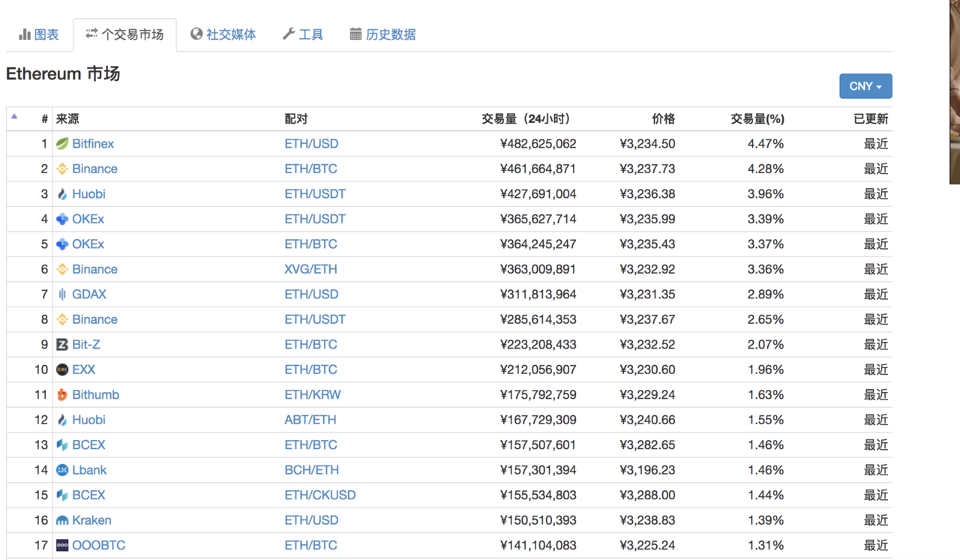
Task: Click the price ¥3,288.00
Action: point(647,496)
